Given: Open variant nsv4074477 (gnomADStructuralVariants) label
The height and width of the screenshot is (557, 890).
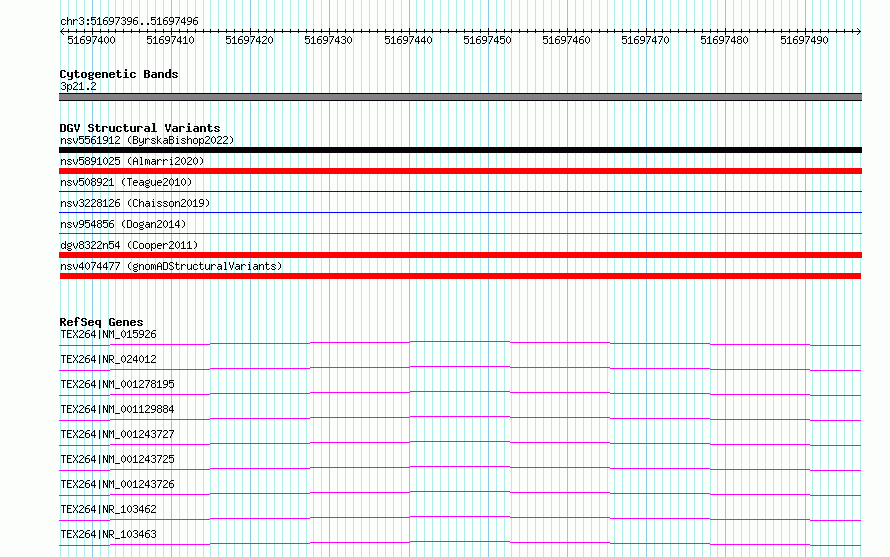Looking at the screenshot, I should (x=171, y=266).
